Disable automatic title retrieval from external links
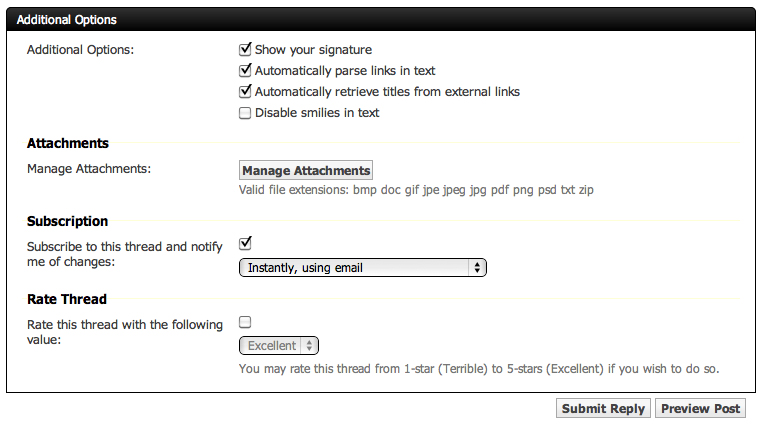Image resolution: width=764 pixels, height=425 pixels. [x=245, y=91]
